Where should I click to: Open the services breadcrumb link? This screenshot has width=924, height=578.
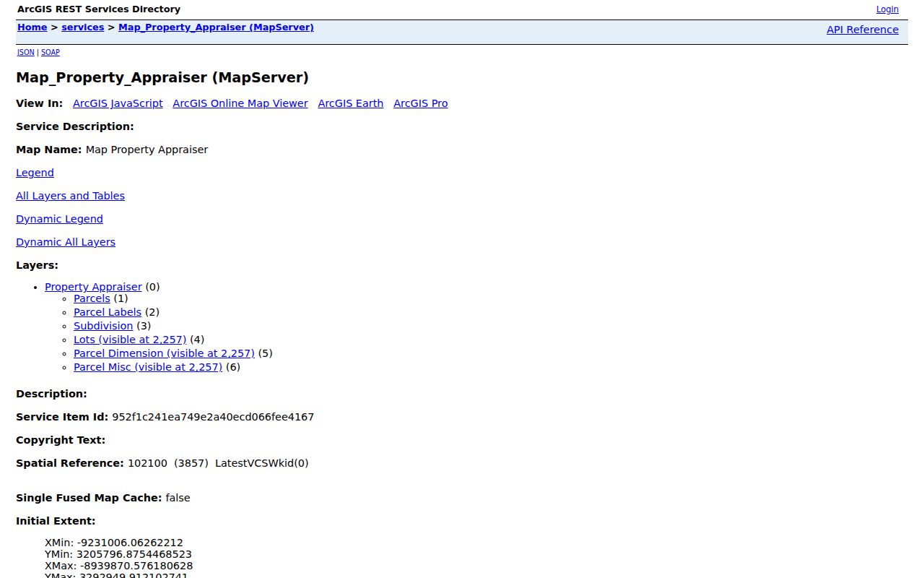(83, 27)
